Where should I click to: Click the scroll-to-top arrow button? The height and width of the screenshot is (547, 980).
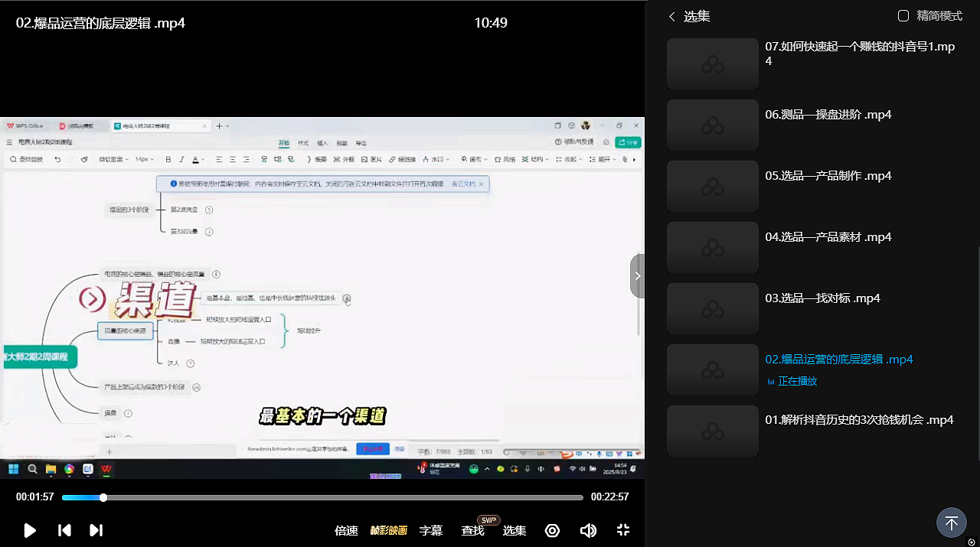point(951,523)
